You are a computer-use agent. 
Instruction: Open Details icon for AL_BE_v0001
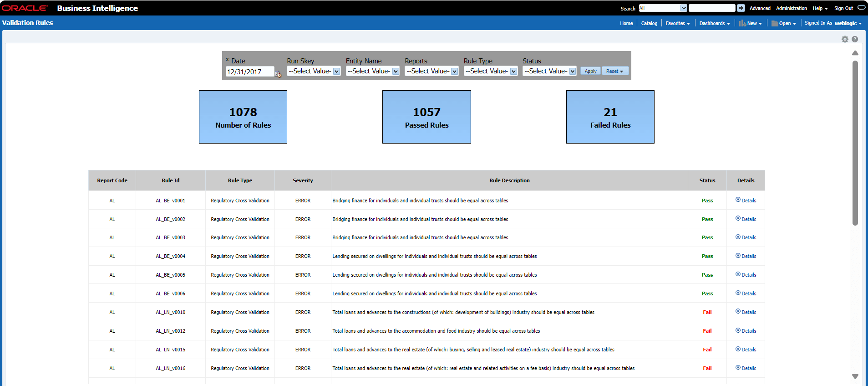point(738,200)
